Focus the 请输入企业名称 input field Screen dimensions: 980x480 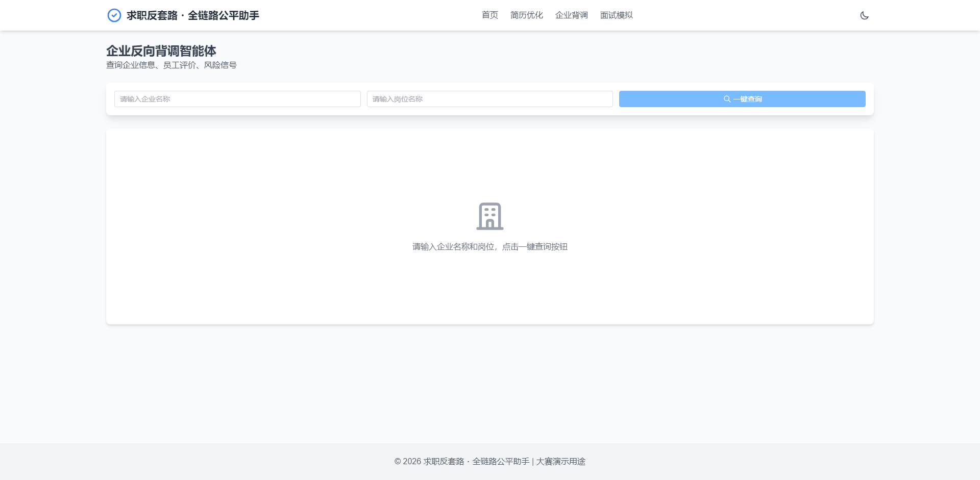237,99
